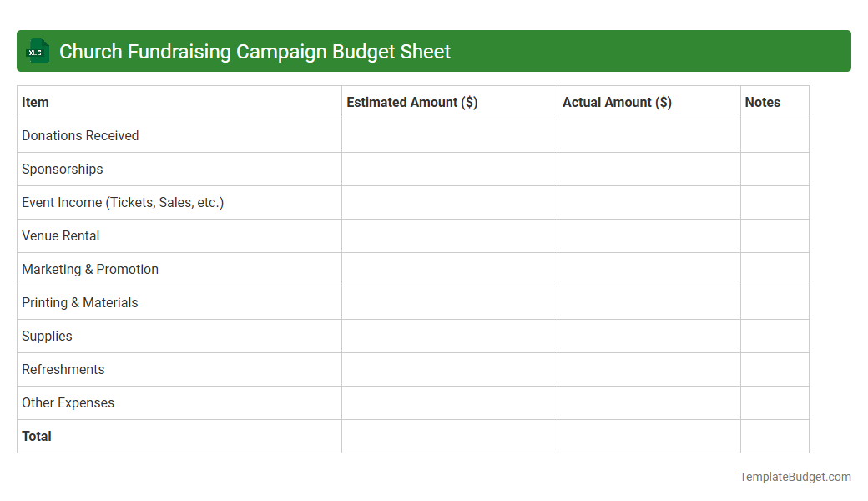Select the Item column header
Viewport: 868px width, 501px height.
[x=34, y=102]
